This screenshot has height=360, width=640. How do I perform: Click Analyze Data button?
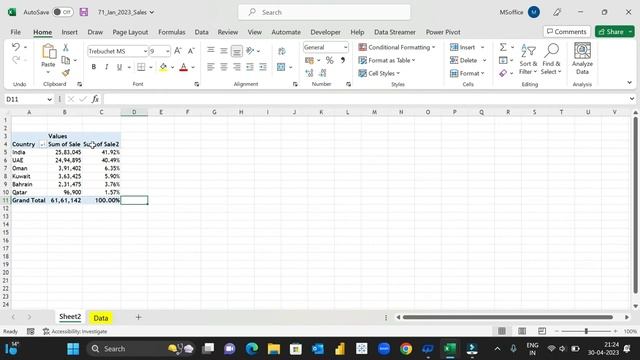click(x=582, y=58)
